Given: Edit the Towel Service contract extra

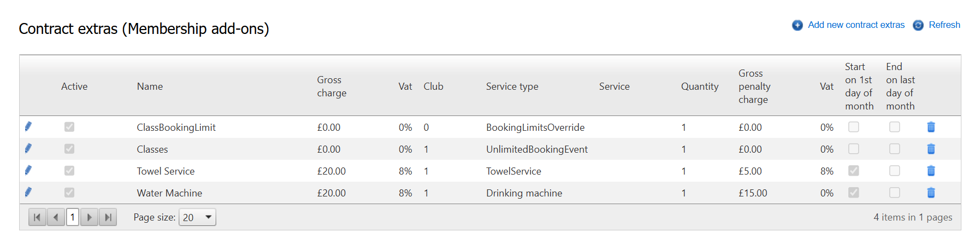Looking at the screenshot, I should click(28, 170).
